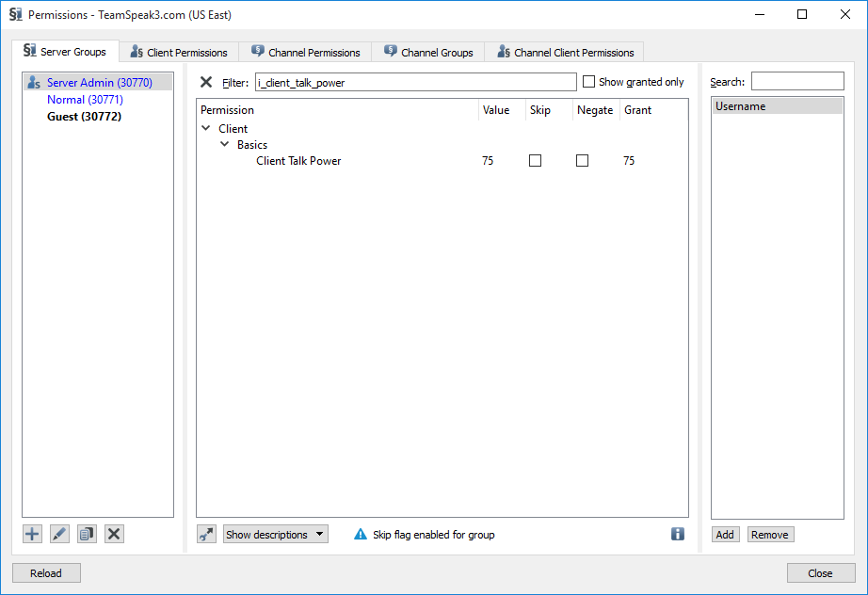Check Negate for Client Talk Power

(583, 160)
